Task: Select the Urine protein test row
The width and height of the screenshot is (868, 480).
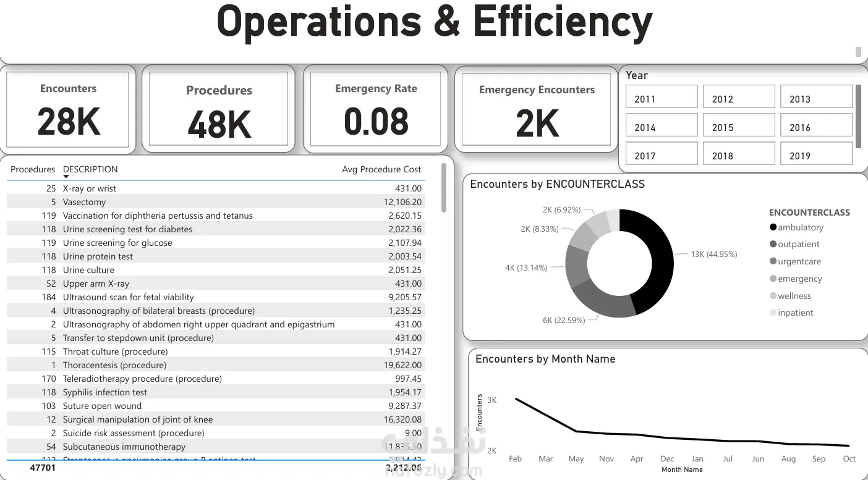Action: pyautogui.click(x=216, y=256)
